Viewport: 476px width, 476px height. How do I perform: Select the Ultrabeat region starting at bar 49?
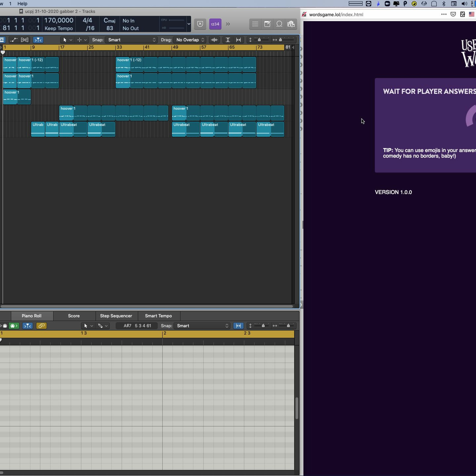click(x=186, y=129)
